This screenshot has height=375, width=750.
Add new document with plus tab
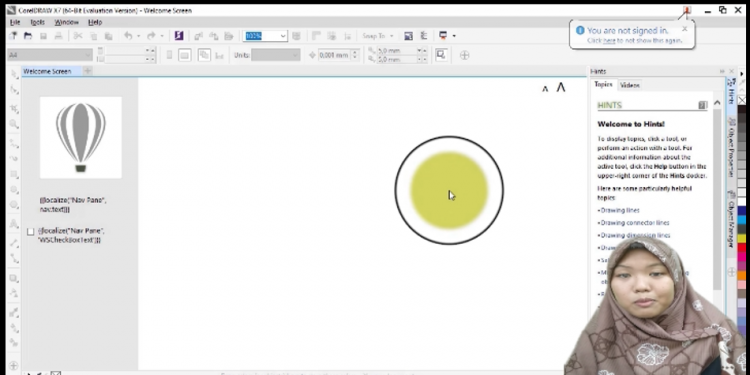point(88,71)
